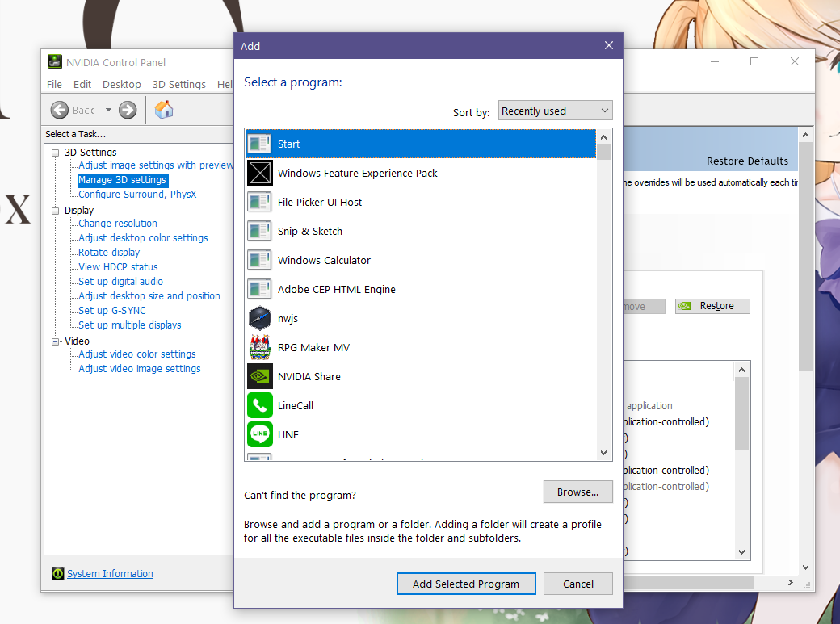The image size is (840, 624).
Task: Open the Sort by Recently used dropdown
Action: pos(555,111)
